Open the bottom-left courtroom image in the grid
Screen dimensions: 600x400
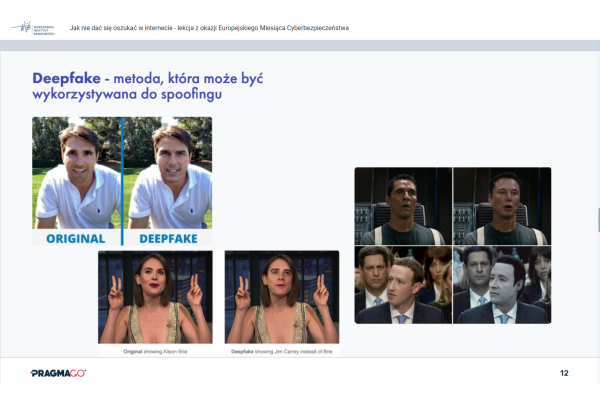(403, 285)
